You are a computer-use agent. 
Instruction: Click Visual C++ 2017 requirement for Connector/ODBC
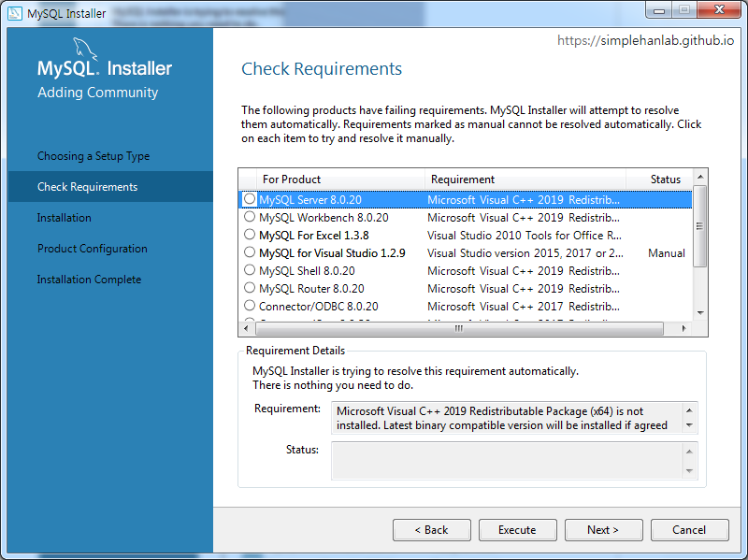(524, 307)
